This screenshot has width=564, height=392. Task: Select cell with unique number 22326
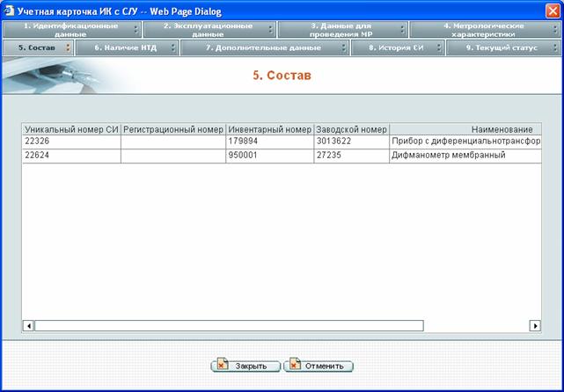71,142
